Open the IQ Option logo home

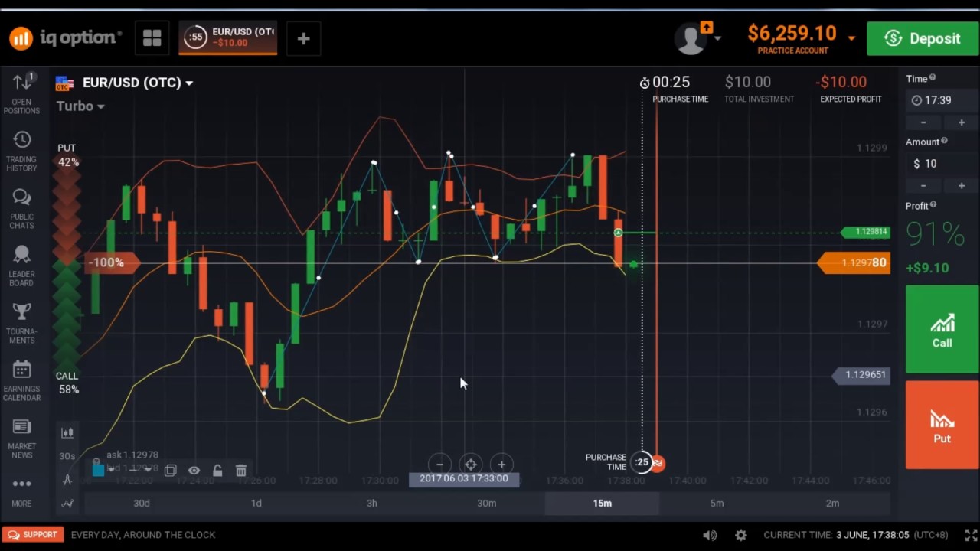point(65,37)
